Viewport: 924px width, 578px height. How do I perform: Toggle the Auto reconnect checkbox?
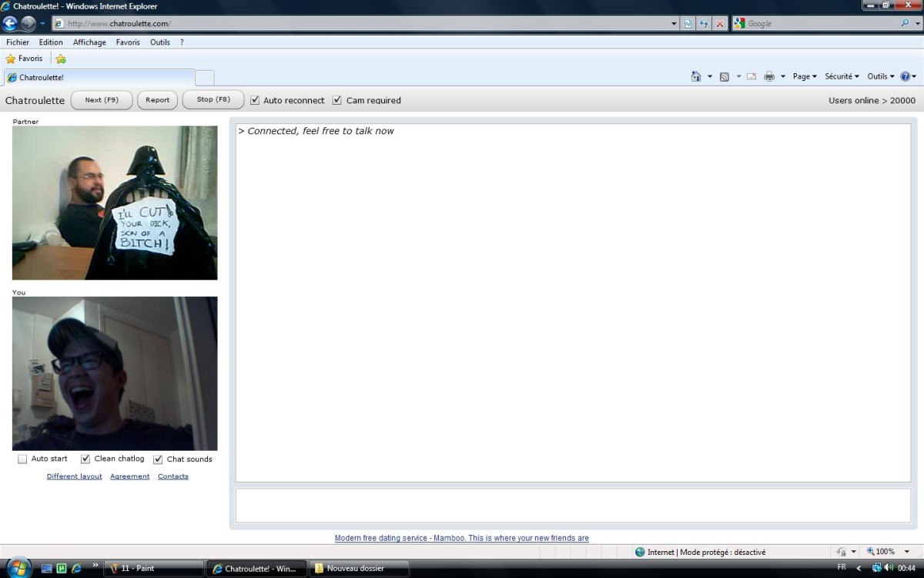(x=255, y=100)
